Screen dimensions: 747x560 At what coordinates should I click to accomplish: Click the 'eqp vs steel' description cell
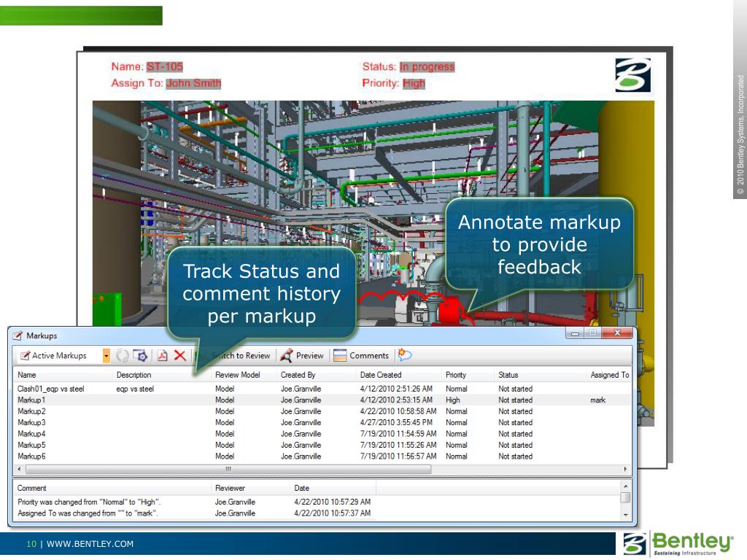(x=135, y=389)
